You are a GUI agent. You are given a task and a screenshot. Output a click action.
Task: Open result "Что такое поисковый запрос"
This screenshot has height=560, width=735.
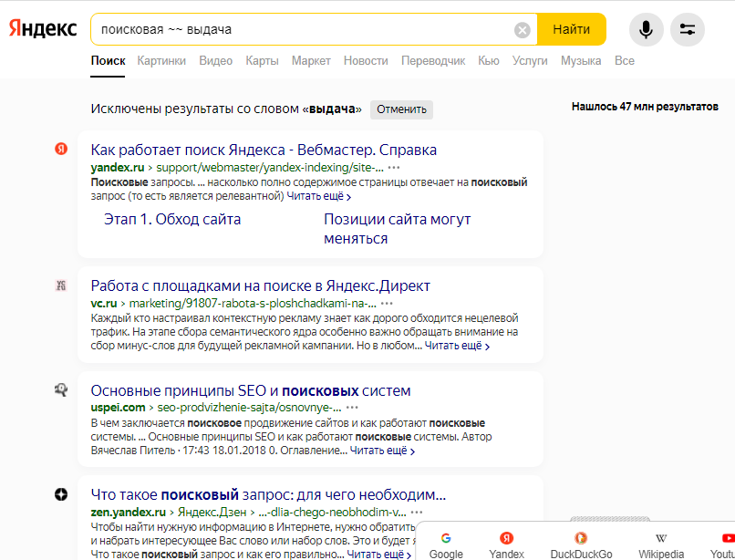268,495
